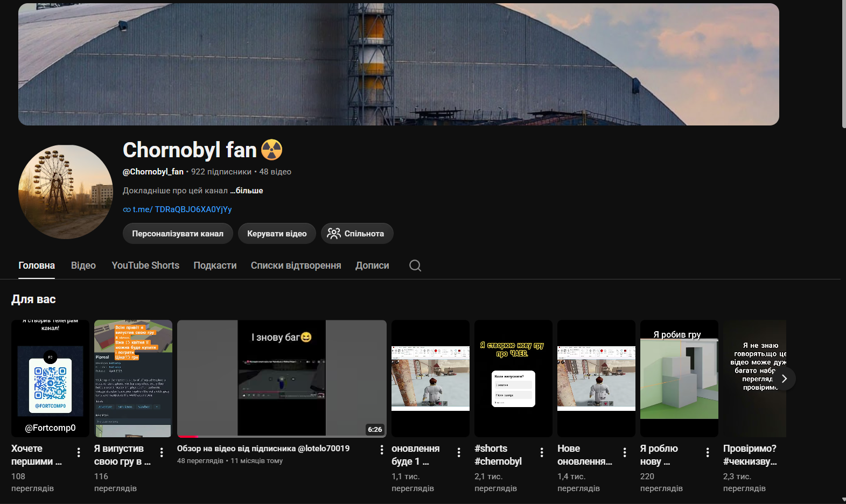
Task: Open the 'І знову баг' video thumbnail
Action: coord(282,379)
